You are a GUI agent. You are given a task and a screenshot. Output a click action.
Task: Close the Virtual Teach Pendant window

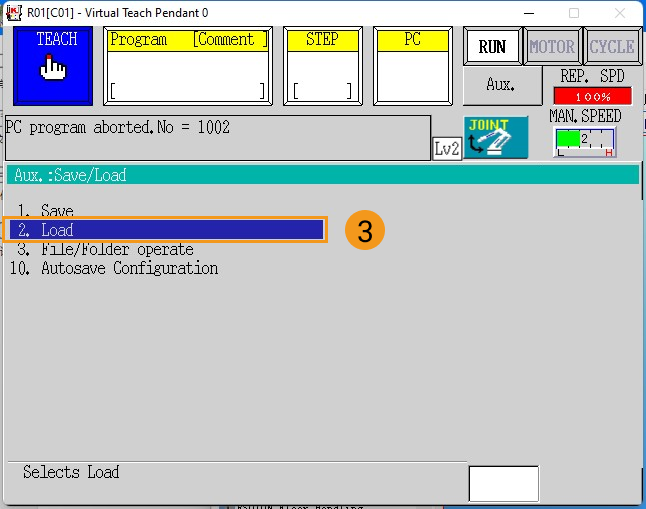click(620, 13)
